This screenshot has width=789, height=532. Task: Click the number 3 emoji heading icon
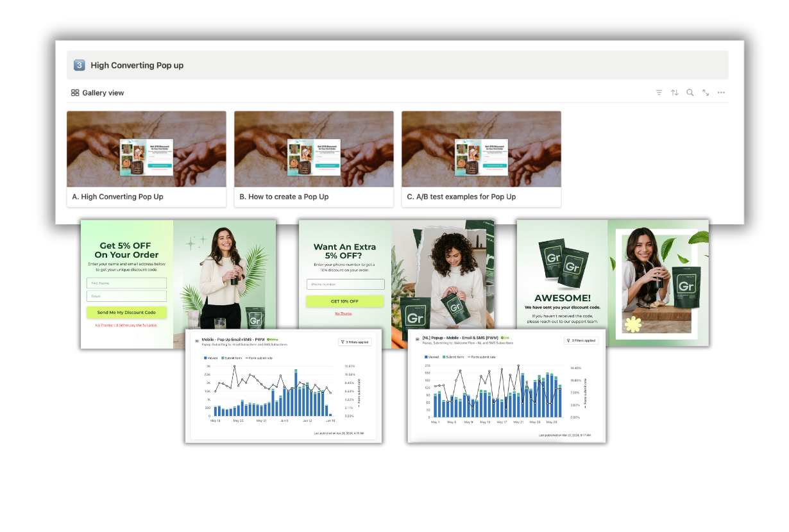pyautogui.click(x=80, y=65)
